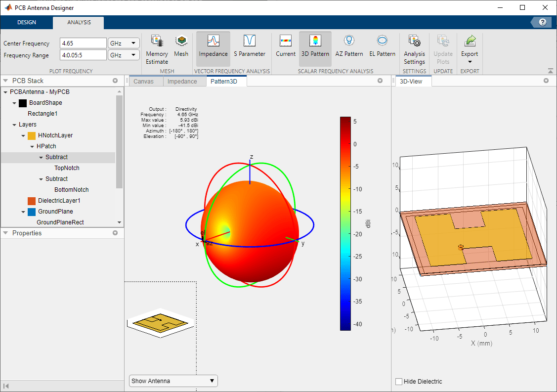Collapse the GroundPlane tree node
557x392 pixels.
coord(23,212)
